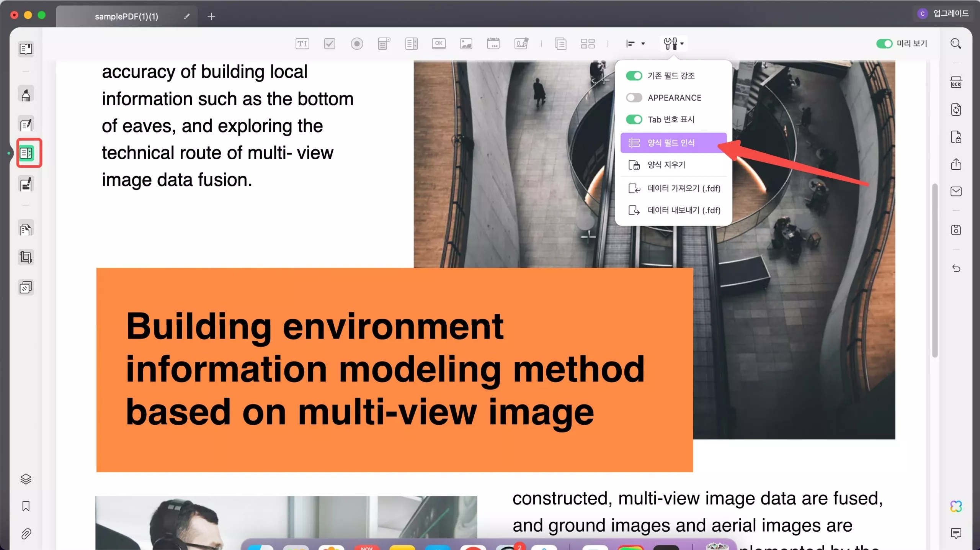
Task: Open the AI assistant flower icon
Action: (956, 506)
